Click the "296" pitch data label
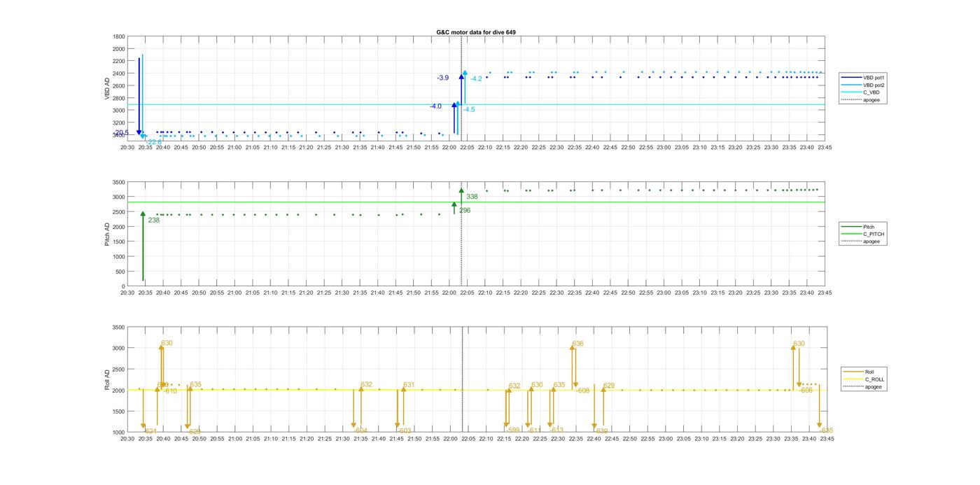Image resolution: width=980 pixels, height=485 pixels. [x=465, y=211]
